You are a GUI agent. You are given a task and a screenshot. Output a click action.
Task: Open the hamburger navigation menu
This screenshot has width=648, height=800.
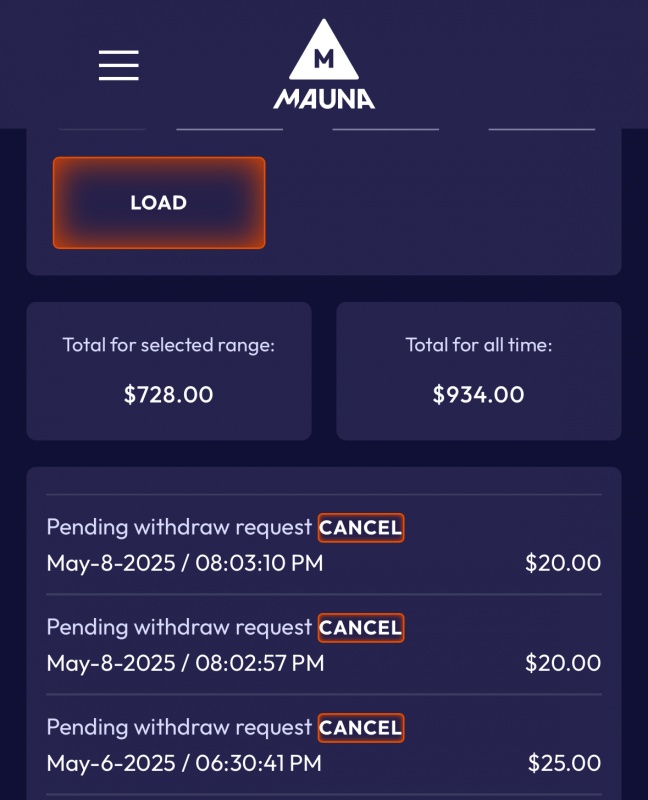coord(118,65)
